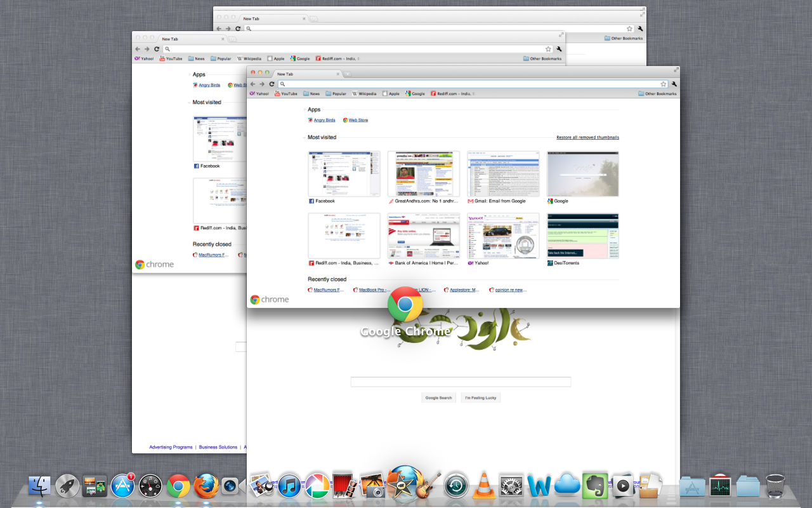Image resolution: width=812 pixels, height=508 pixels.
Task: Open wrench menu in middle Chrome window
Action: coord(560,49)
